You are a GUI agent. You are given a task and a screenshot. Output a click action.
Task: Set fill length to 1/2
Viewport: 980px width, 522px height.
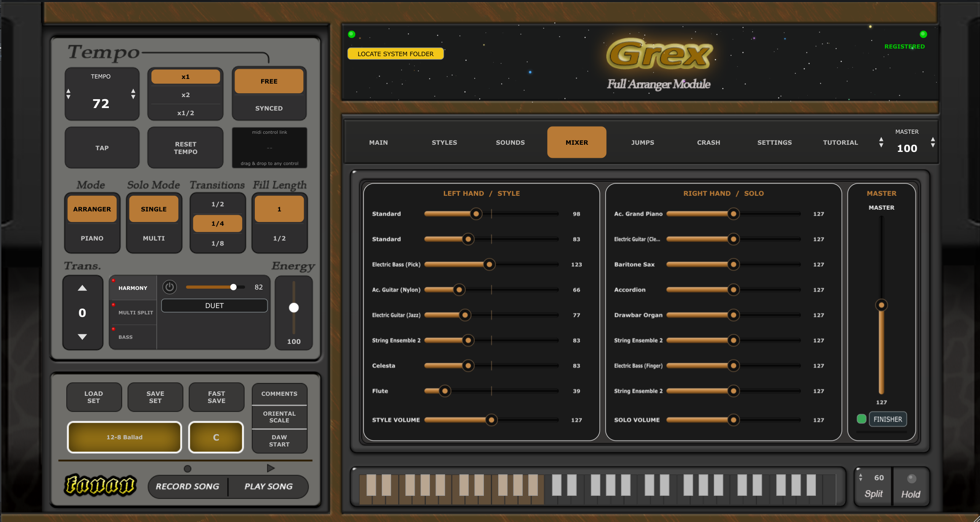pos(279,238)
